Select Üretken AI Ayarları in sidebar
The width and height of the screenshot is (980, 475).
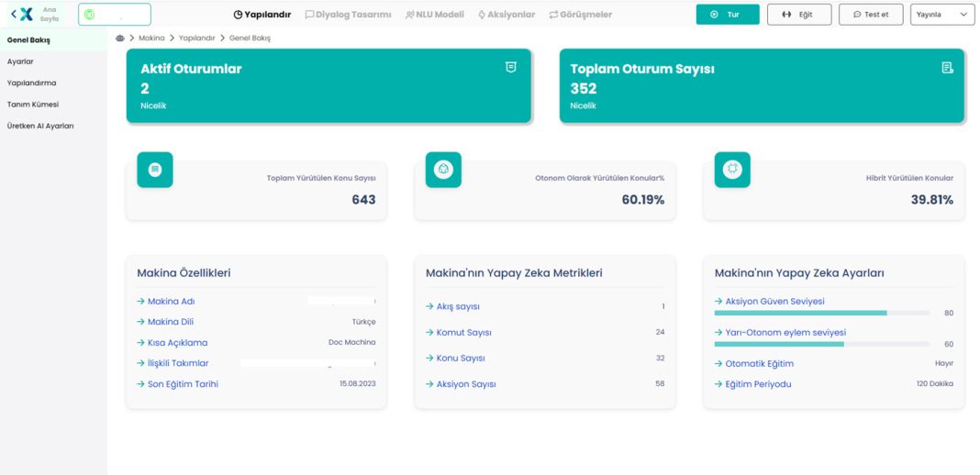[x=40, y=126]
